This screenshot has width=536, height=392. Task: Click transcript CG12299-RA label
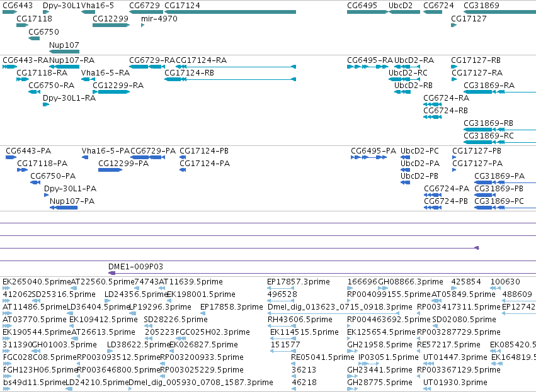click(x=118, y=86)
